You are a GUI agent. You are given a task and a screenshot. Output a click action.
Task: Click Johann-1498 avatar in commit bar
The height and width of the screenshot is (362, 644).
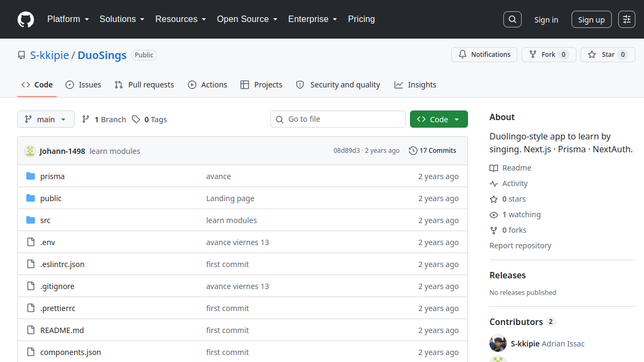[x=30, y=151]
